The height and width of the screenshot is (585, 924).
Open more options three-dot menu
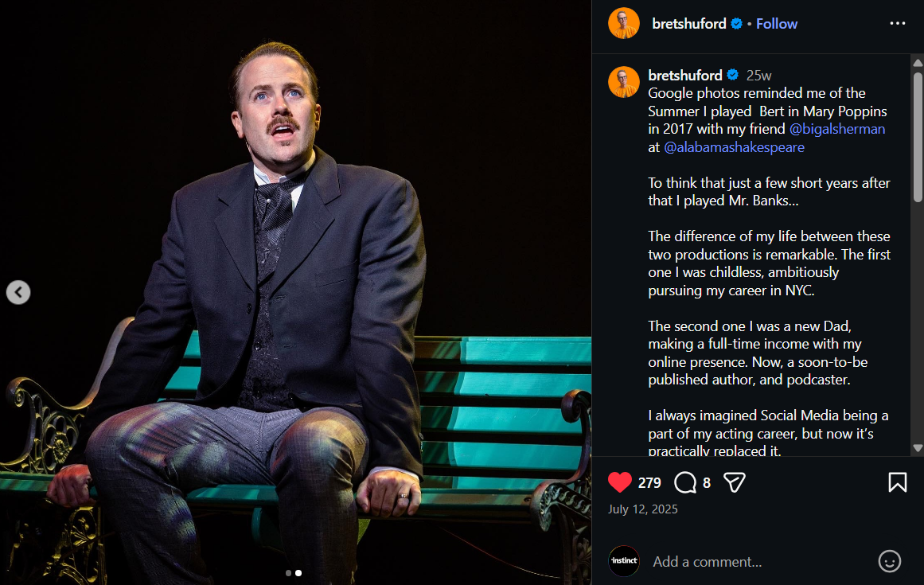[897, 23]
